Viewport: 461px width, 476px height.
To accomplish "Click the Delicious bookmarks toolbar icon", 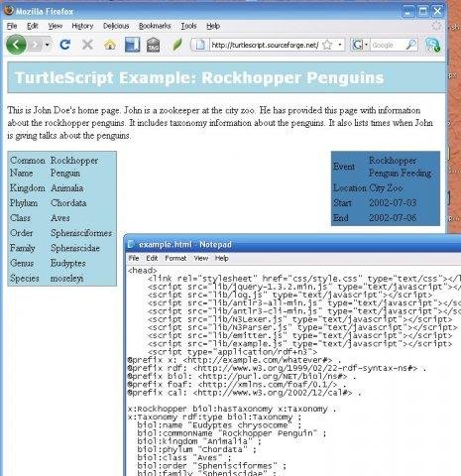I will [132, 45].
